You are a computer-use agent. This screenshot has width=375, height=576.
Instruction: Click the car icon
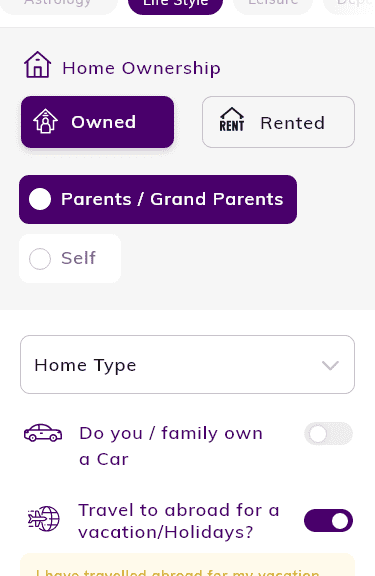point(43,433)
